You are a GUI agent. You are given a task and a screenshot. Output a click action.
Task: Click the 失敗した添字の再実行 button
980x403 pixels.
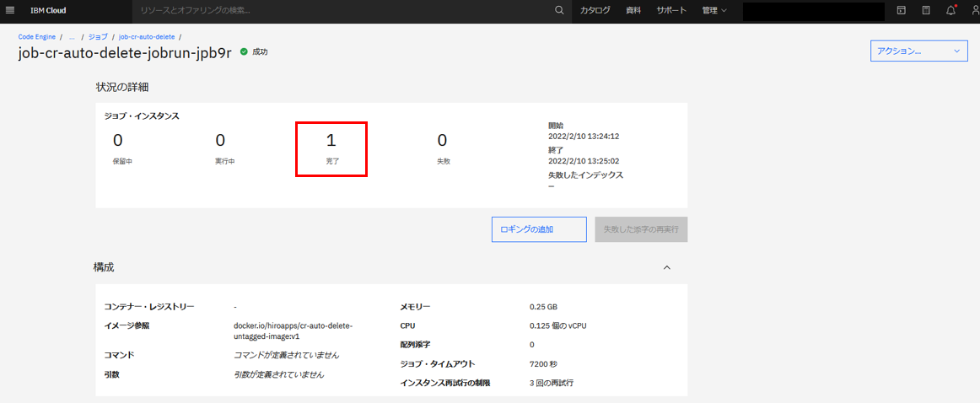[641, 229]
